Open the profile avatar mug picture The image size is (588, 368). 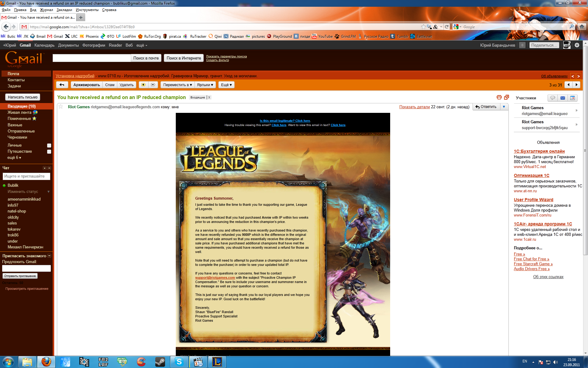(x=567, y=45)
